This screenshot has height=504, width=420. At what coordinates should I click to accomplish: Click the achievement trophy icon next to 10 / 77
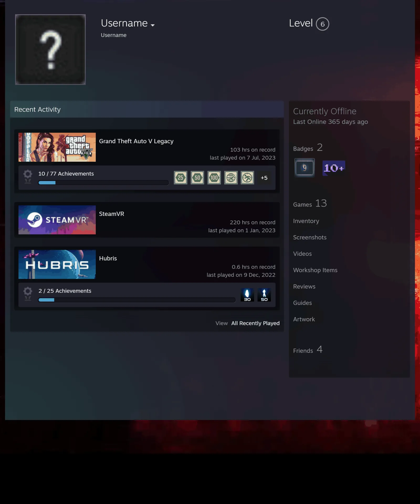point(28,176)
